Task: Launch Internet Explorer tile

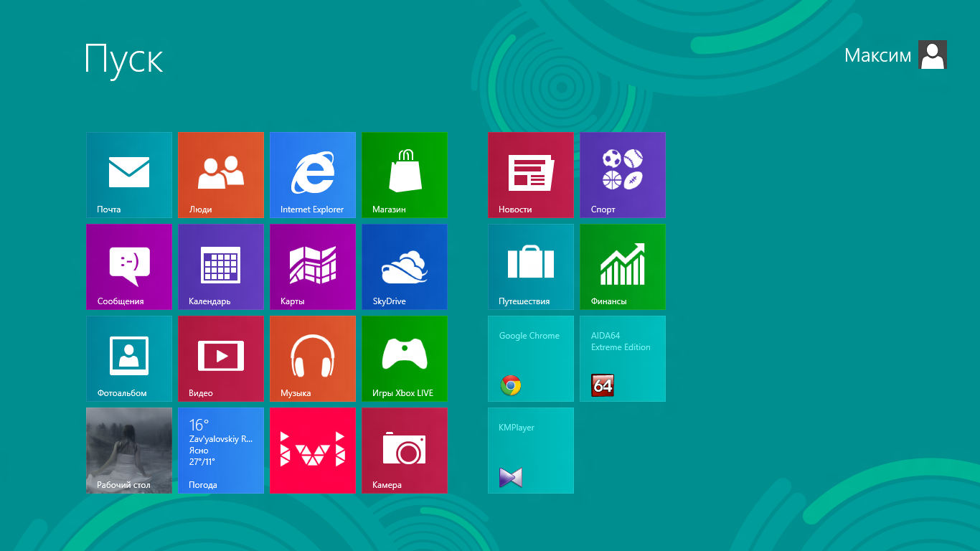Action: (x=313, y=174)
